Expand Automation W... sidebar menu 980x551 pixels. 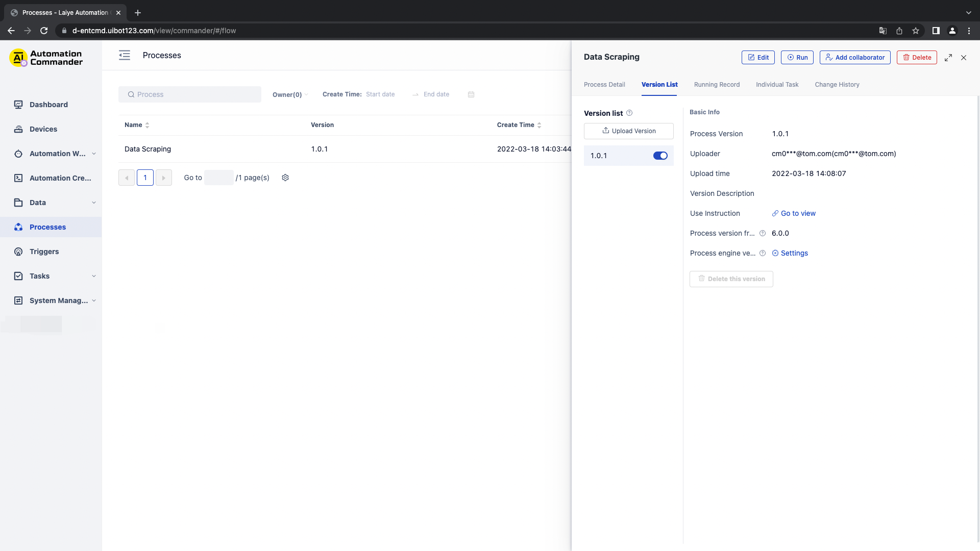pos(94,154)
